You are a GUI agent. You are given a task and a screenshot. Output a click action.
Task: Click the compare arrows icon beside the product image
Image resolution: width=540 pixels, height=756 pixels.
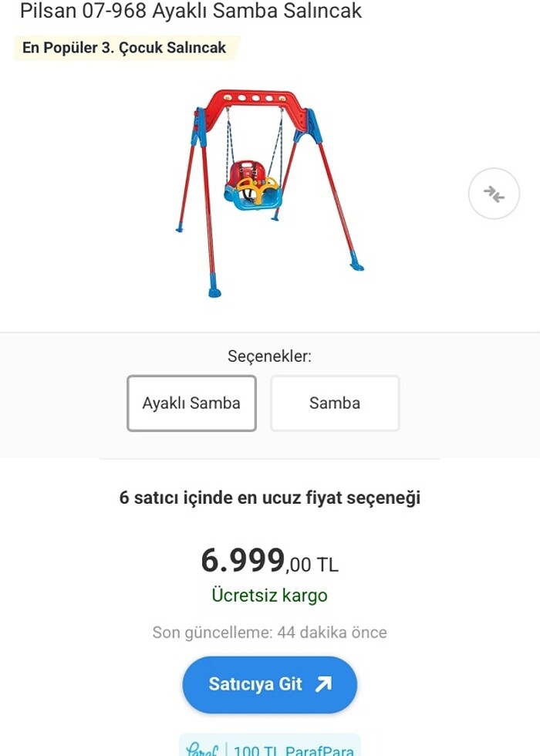coord(494,193)
